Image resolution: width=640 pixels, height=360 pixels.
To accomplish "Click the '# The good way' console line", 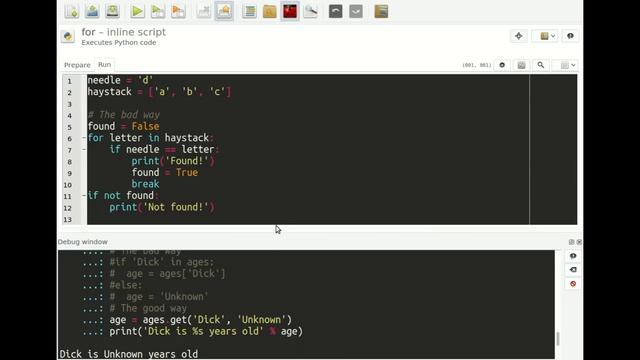I will coord(148,308).
